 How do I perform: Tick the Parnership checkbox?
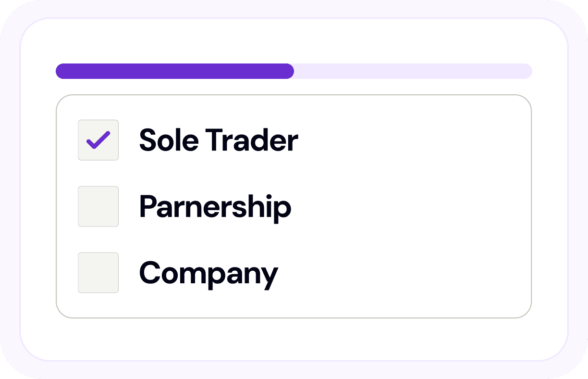point(98,206)
